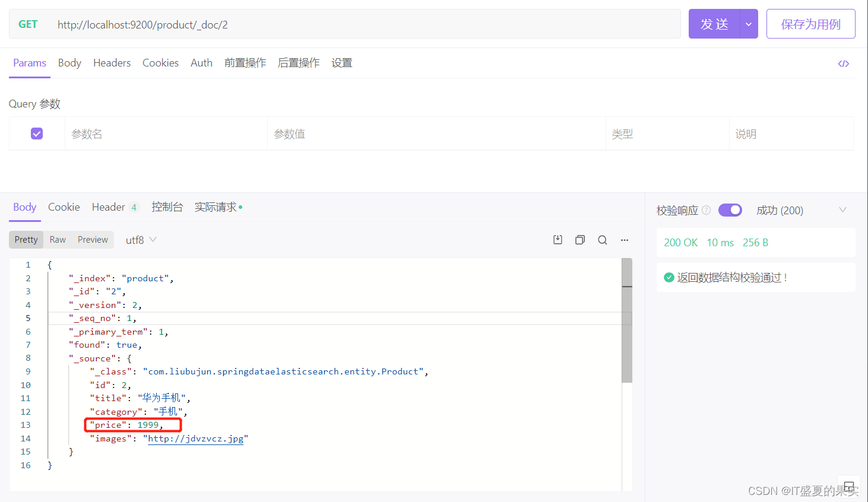The image size is (868, 502).
Task: Click the 保存为用例 button
Action: [811, 24]
